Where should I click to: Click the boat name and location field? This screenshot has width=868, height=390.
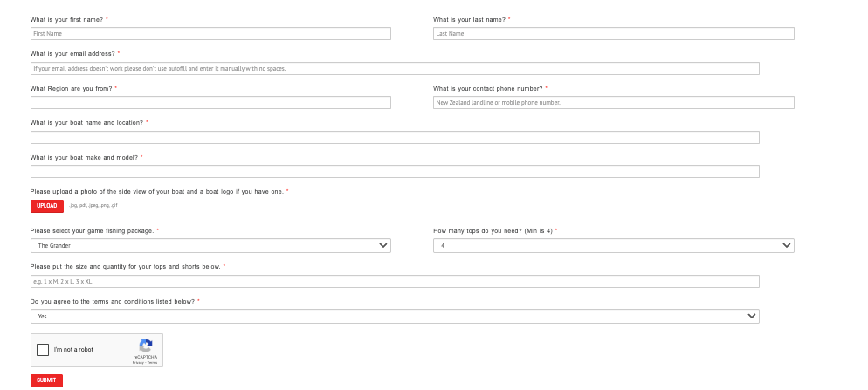click(x=395, y=138)
